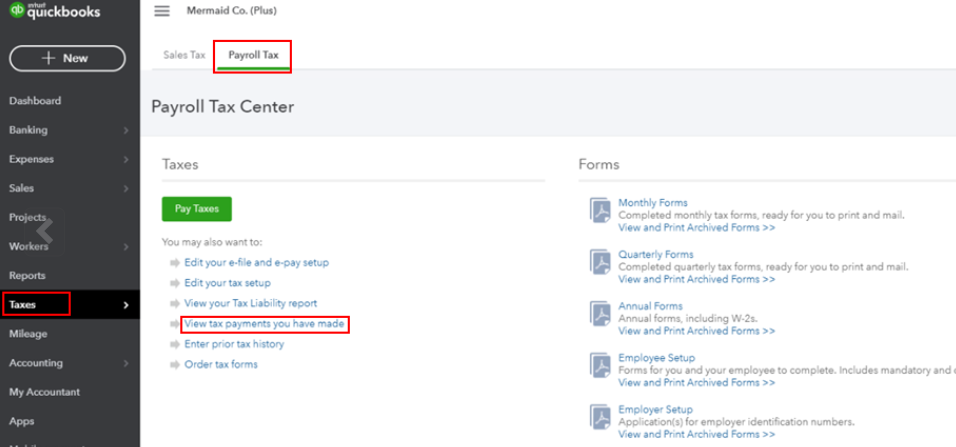Click the previous slide arrow overlay
This screenshot has width=956, height=447.
tap(44, 232)
